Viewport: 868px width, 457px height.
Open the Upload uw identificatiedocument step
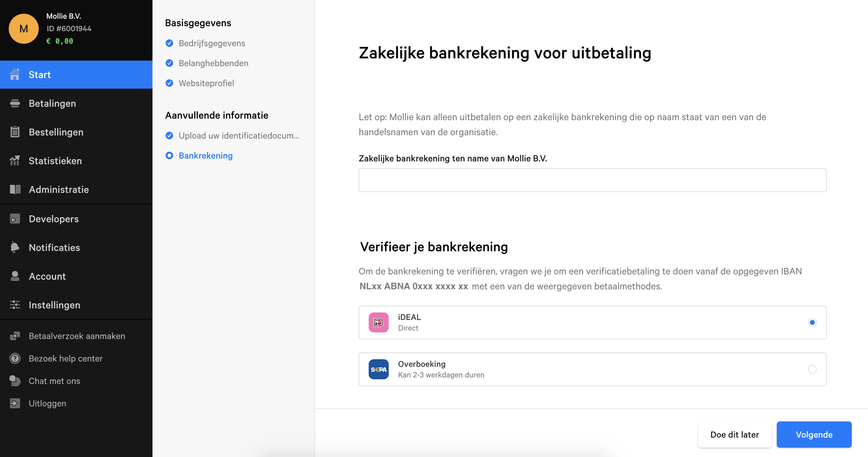239,135
